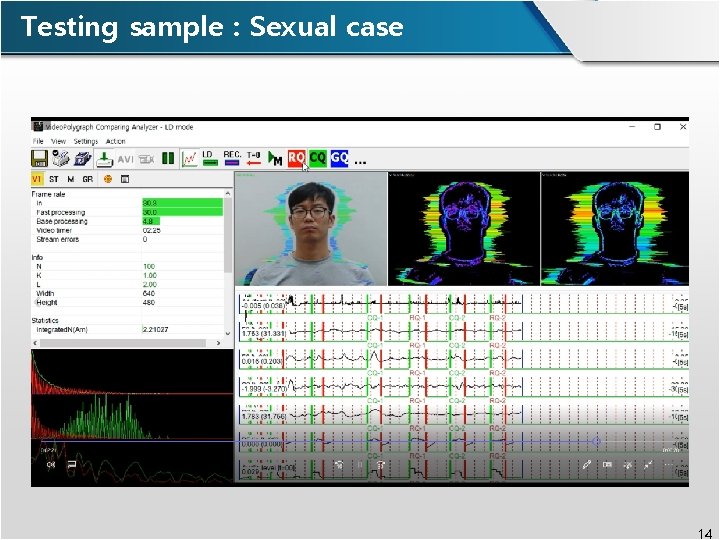Switch to the GR tab
Screen dimensions: 720x540
coord(88,179)
